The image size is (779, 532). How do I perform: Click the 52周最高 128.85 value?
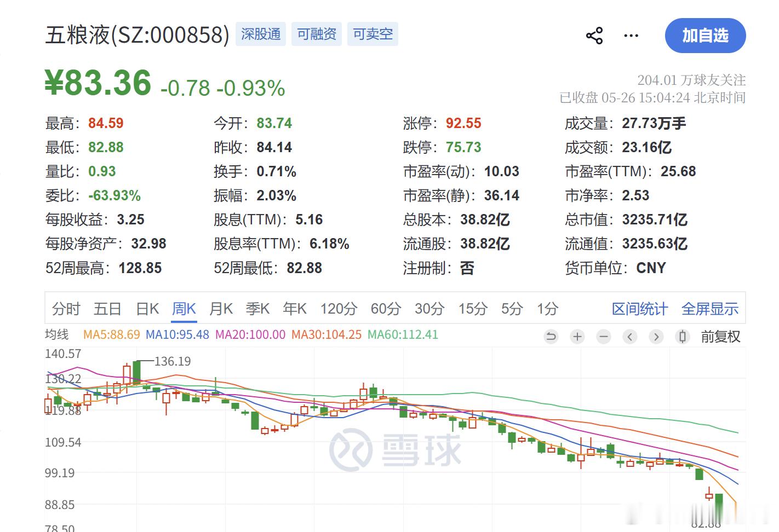tap(140, 268)
